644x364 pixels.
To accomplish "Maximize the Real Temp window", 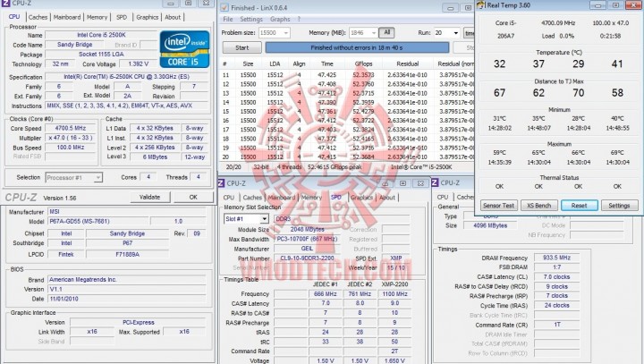I will click(x=615, y=5).
